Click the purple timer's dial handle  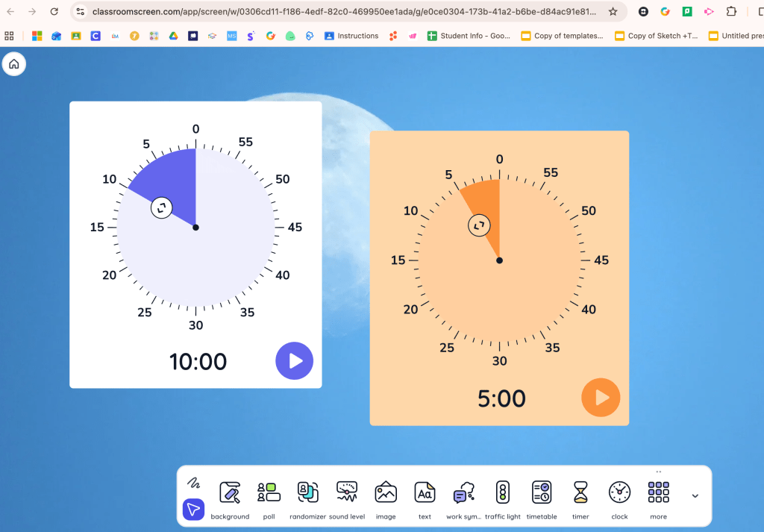click(162, 207)
